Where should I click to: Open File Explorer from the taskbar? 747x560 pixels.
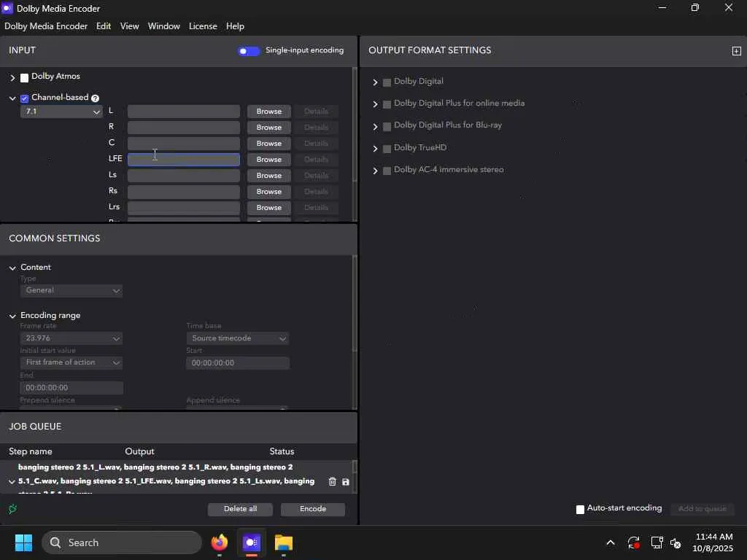pyautogui.click(x=284, y=542)
